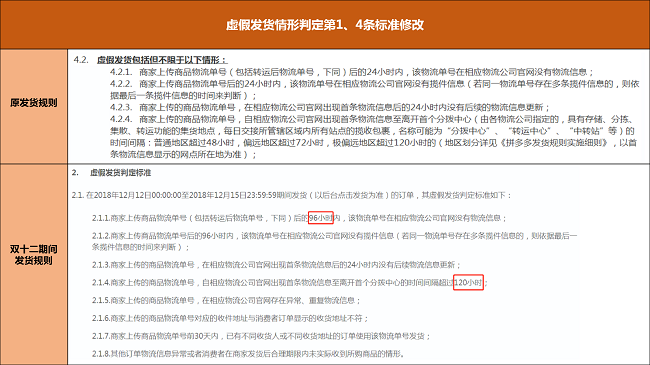Click clause 2.1.4 text line
This screenshot has width=650, height=365.
click(x=289, y=282)
